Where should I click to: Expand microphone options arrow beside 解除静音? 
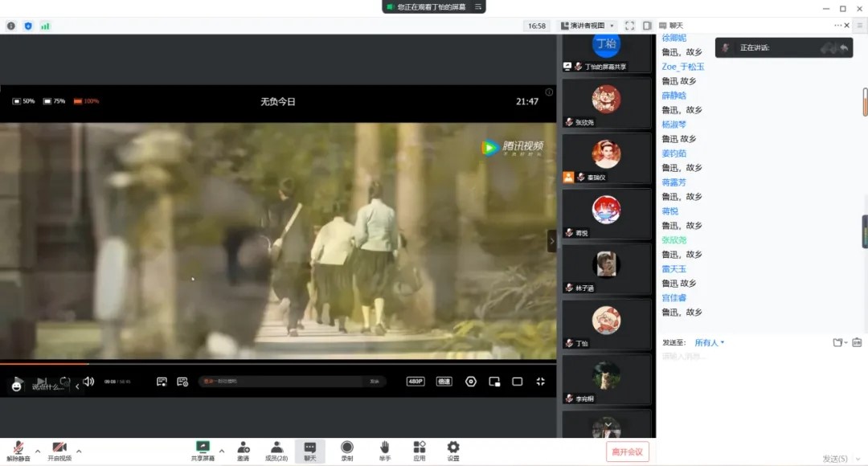38,452
